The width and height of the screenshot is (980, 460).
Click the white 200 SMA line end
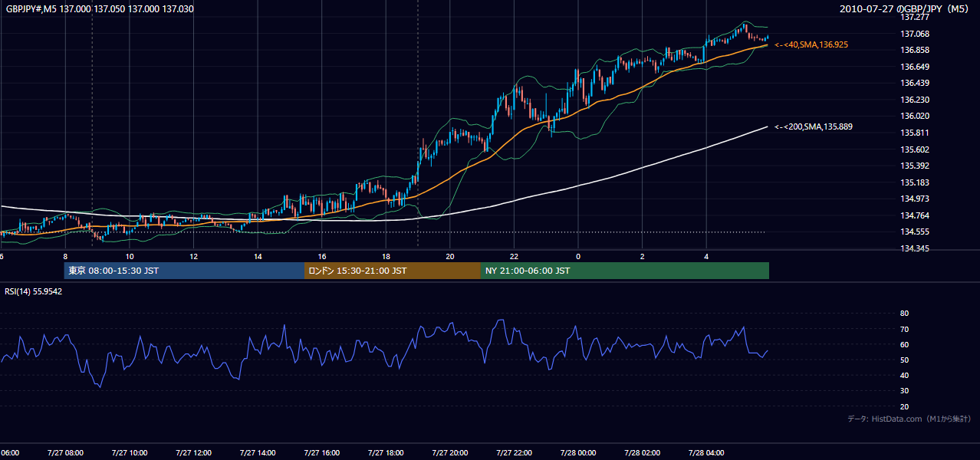coord(767,127)
